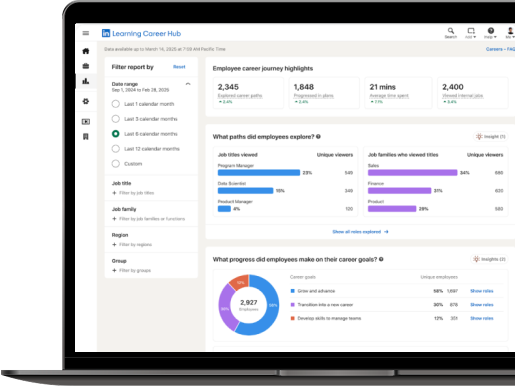Click plus icon to filter by regions
Screen dimensions: 515x386
pos(114,245)
